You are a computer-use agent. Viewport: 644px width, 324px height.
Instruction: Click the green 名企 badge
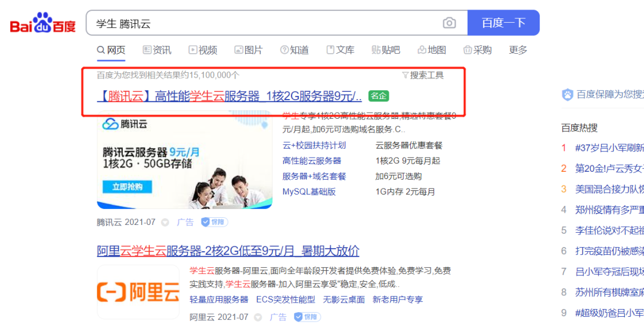(379, 96)
